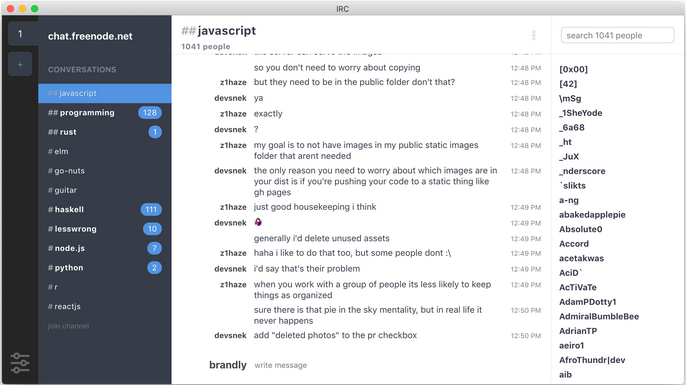Open the #elm channel

point(105,151)
